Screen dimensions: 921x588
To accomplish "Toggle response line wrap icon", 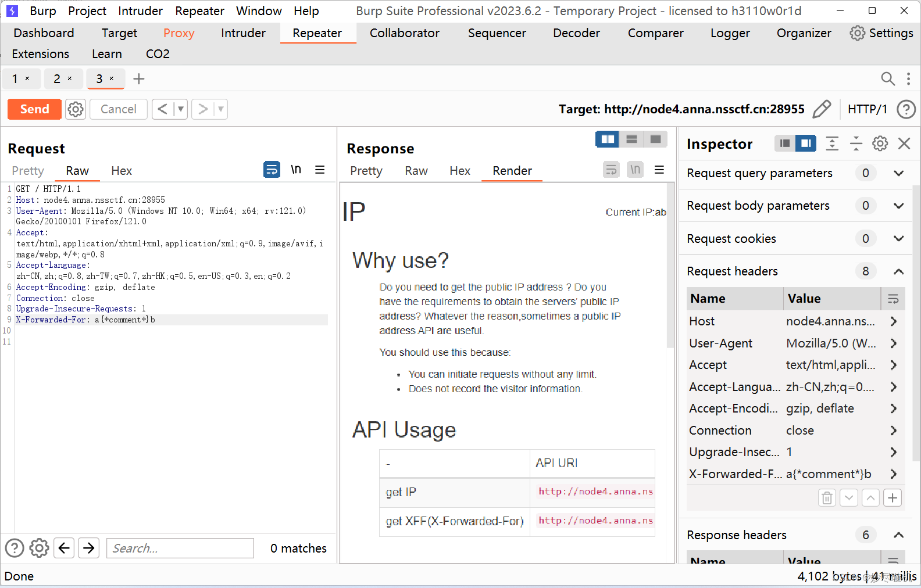I will [x=611, y=170].
